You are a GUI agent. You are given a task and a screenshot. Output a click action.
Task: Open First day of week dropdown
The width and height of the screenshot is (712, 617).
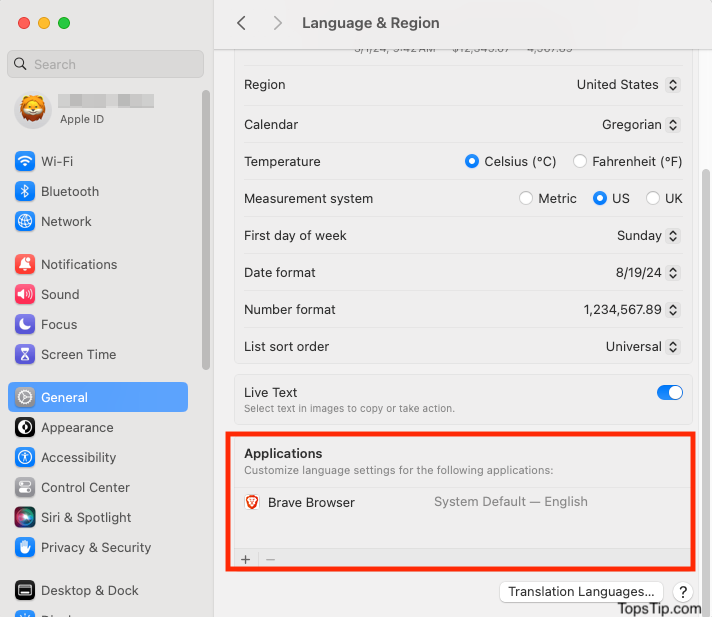tap(648, 236)
